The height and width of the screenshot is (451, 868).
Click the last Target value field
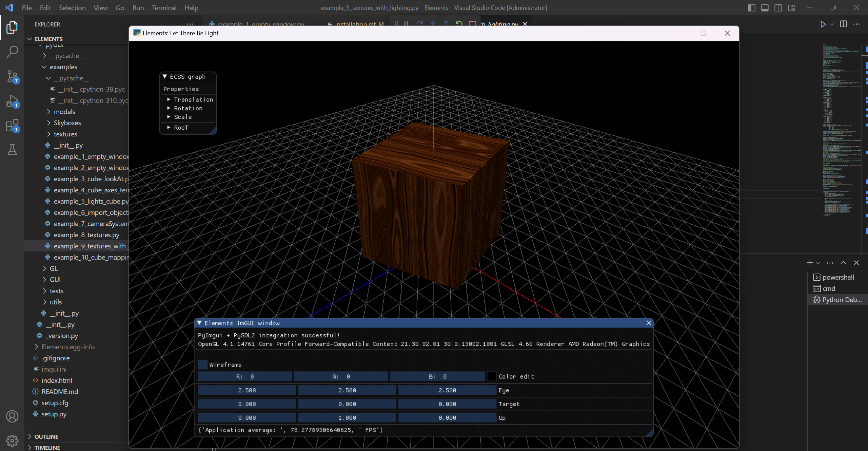(x=447, y=404)
